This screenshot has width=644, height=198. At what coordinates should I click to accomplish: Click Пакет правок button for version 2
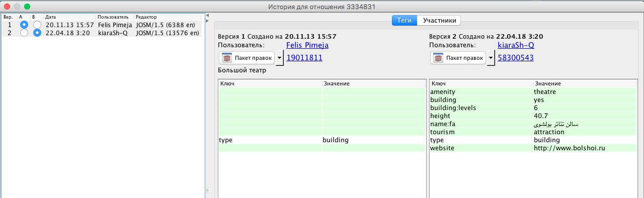click(x=458, y=58)
